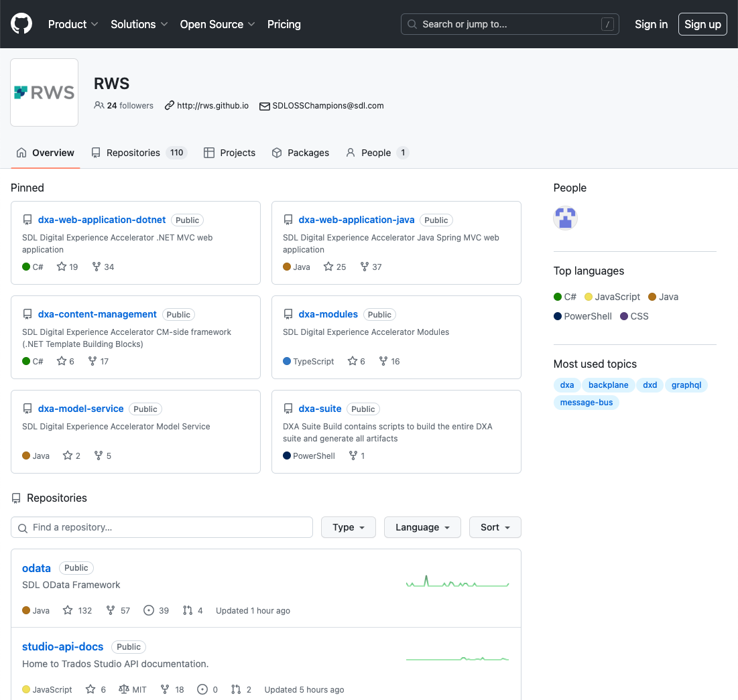
Task: Filter by PowerShell in Top languages
Action: pos(582,316)
